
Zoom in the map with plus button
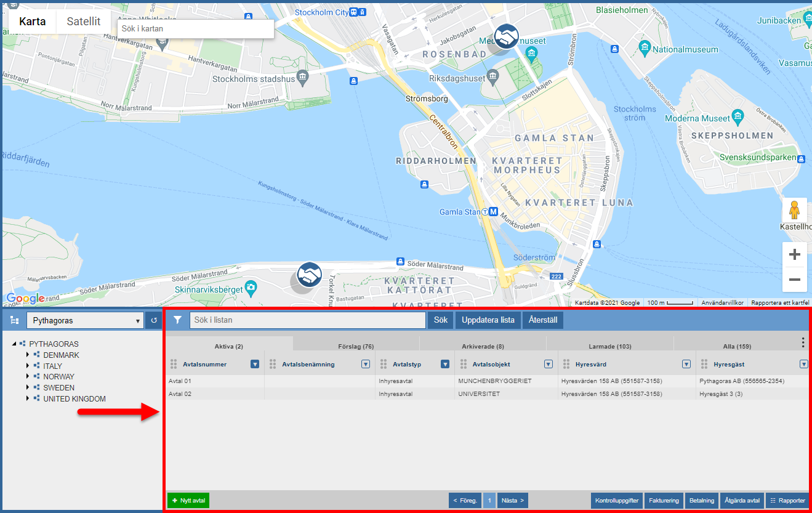coord(794,254)
